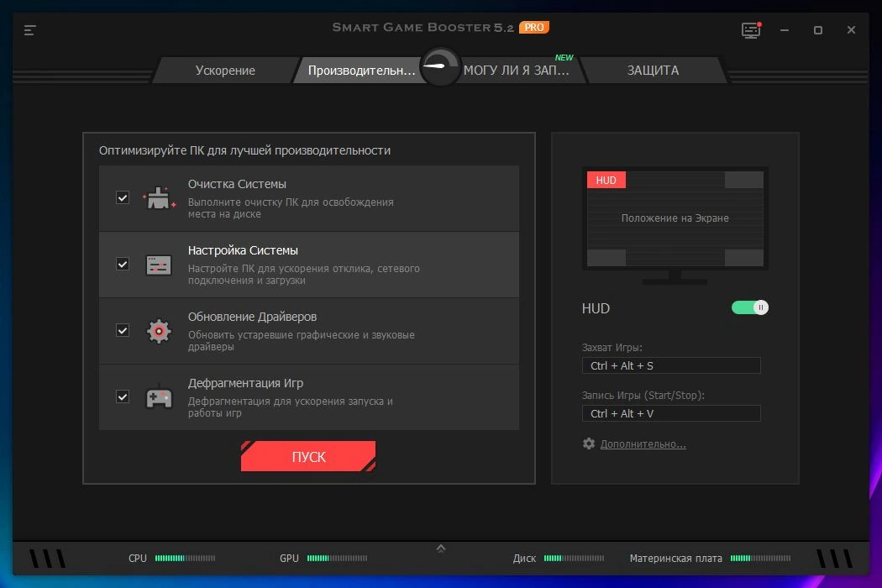882x588 pixels.
Task: Uncheck the Обновление Драйверов checkbox
Action: (x=123, y=330)
